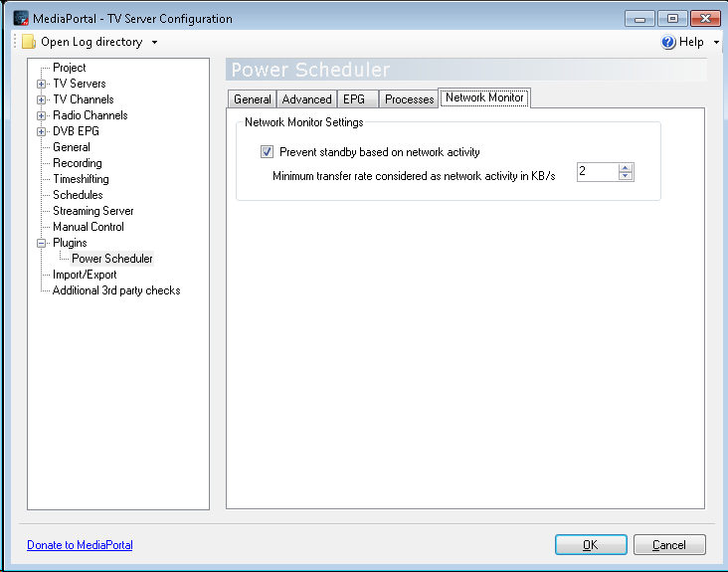The image size is (728, 572).
Task: Select Streaming Server in the tree
Action: 92,211
